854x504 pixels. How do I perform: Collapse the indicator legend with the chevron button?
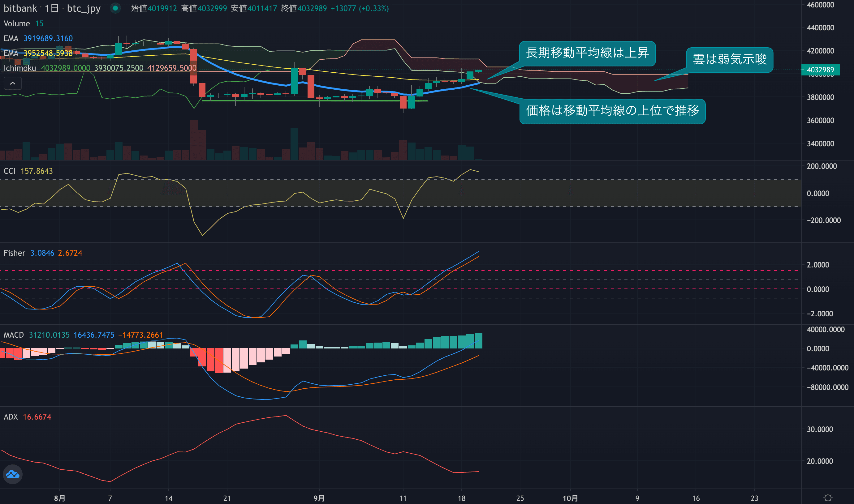point(13,83)
